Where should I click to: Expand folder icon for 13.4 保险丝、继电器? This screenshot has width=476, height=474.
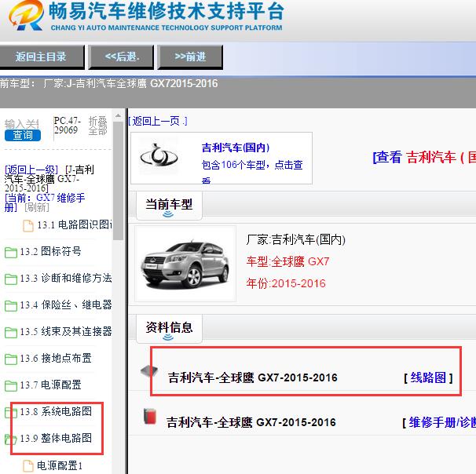(x=11, y=306)
